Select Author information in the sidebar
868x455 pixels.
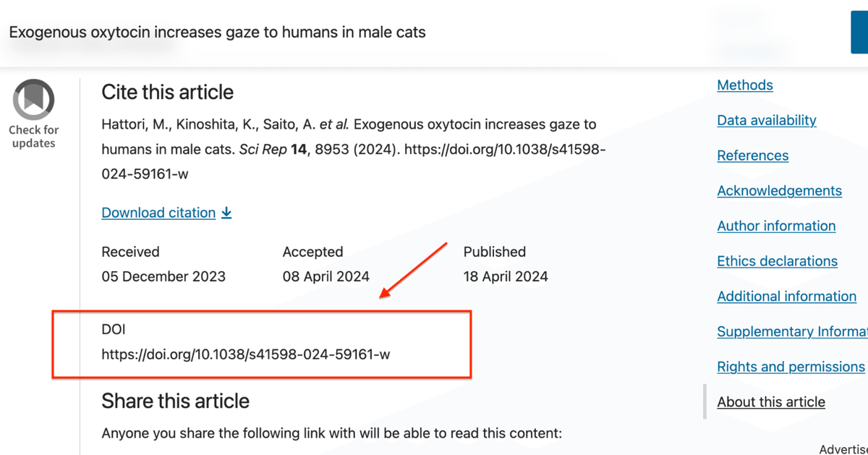[x=776, y=226]
